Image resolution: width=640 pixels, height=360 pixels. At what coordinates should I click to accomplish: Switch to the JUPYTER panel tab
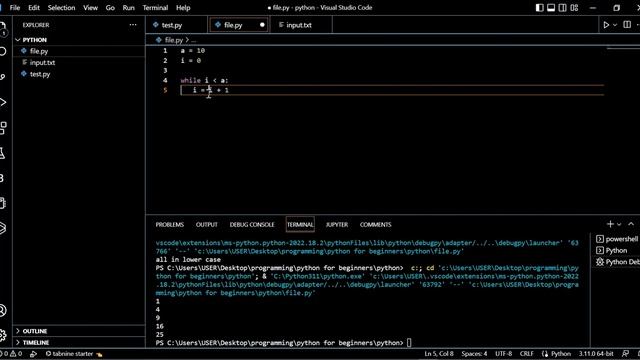click(337, 224)
